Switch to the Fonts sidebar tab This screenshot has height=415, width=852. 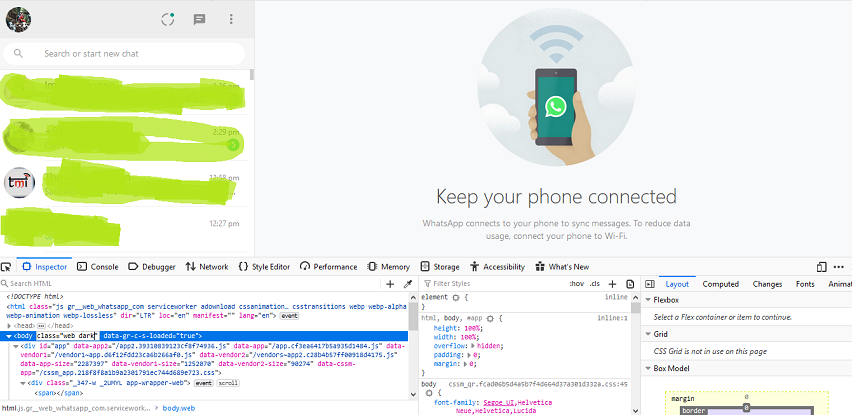pos(805,284)
